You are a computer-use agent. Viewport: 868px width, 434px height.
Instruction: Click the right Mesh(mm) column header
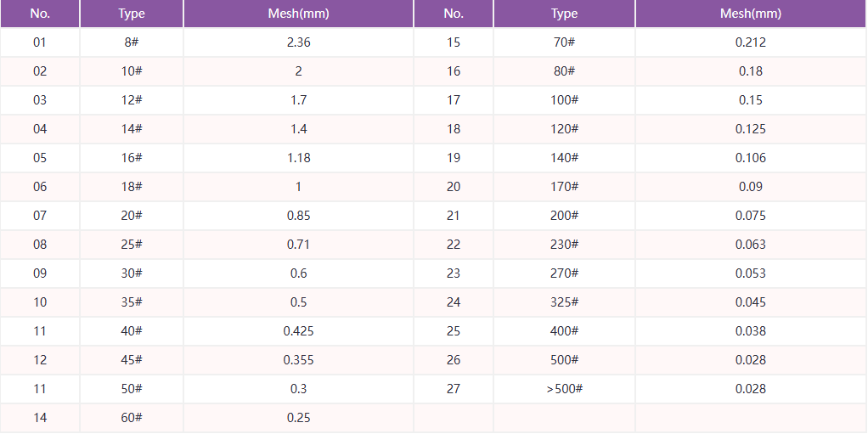[x=751, y=14]
